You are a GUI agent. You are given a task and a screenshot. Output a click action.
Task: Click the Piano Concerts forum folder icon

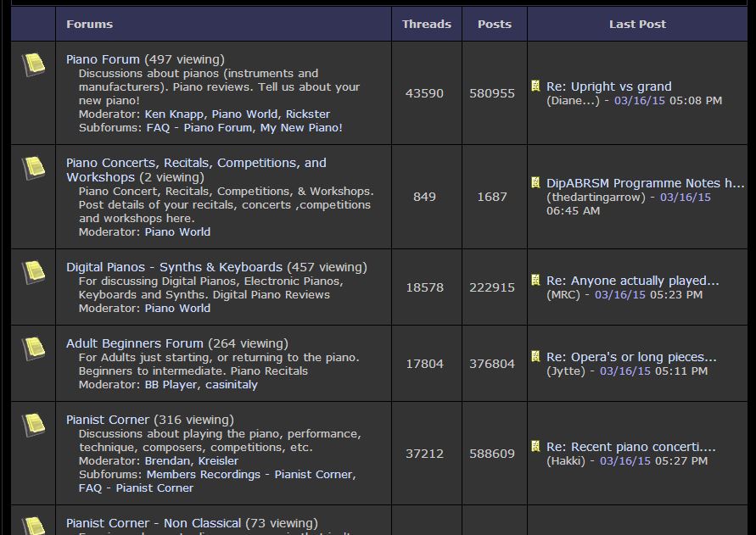[33, 168]
